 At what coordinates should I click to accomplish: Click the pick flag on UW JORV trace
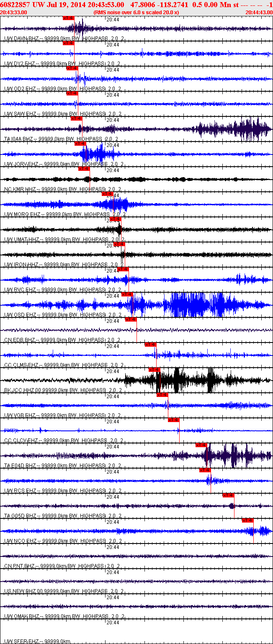coord(80,144)
